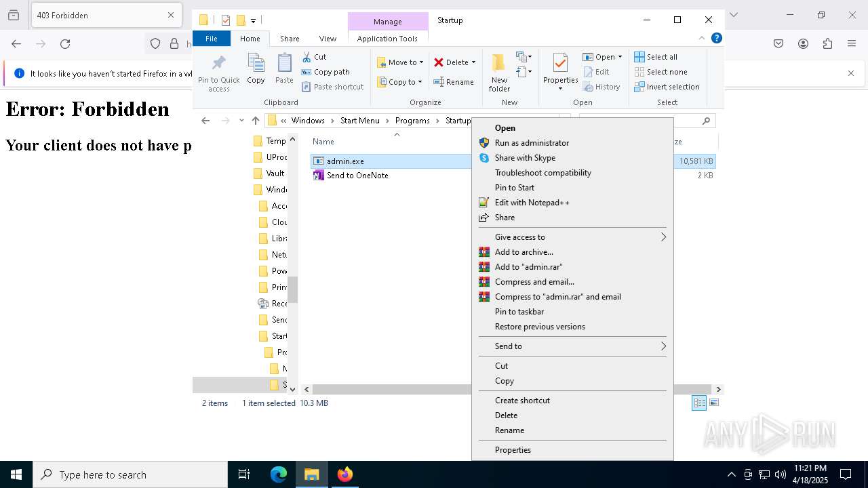Go back in Explorer navigation
This screenshot has width=868, height=488.
pos(205,121)
